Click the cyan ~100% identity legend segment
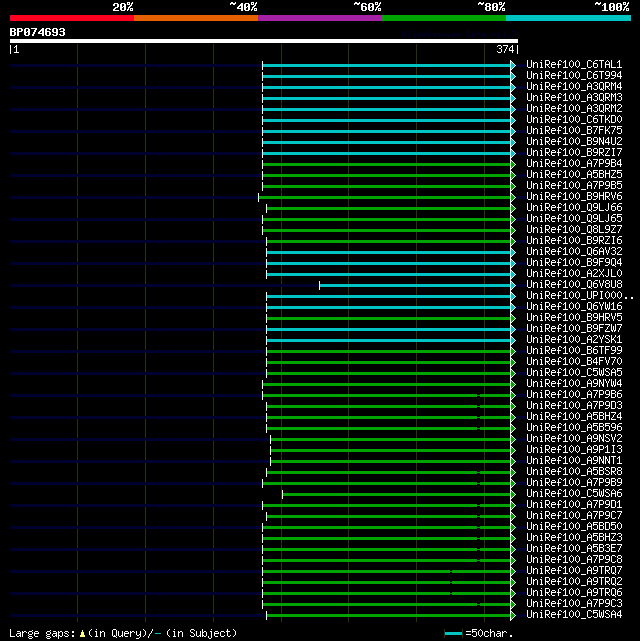 [x=568, y=18]
